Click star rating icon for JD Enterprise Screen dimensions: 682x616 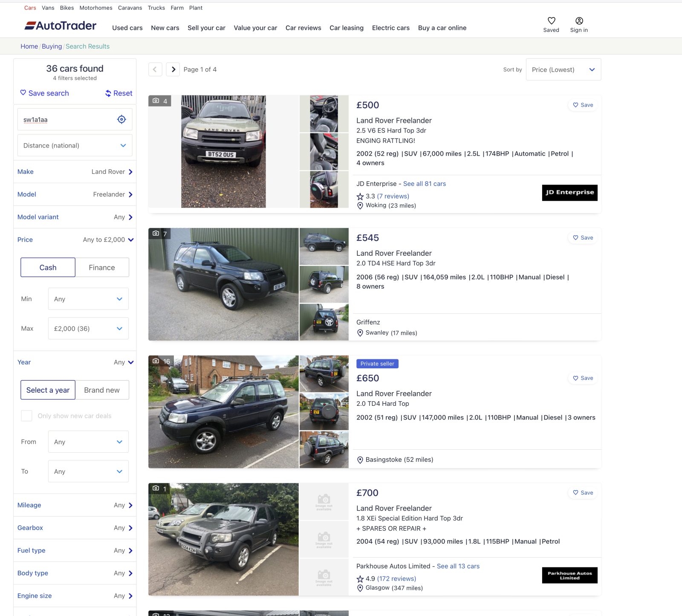(x=360, y=197)
